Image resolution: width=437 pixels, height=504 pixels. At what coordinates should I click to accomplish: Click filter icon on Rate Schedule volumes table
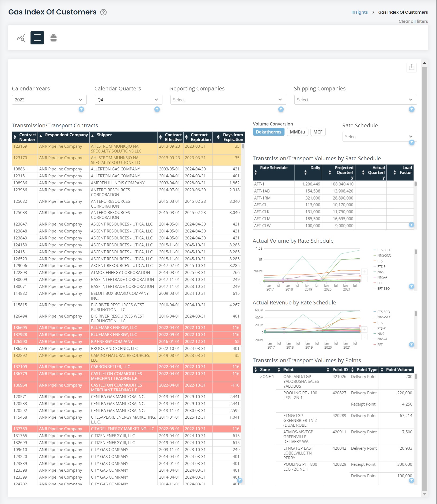click(x=412, y=225)
